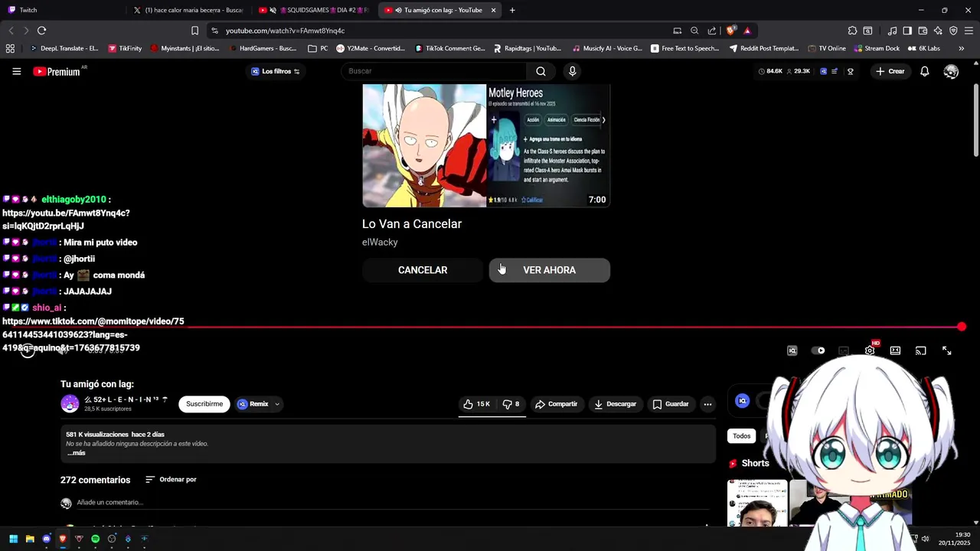Subscribe with the Suscribirme button

point(204,404)
